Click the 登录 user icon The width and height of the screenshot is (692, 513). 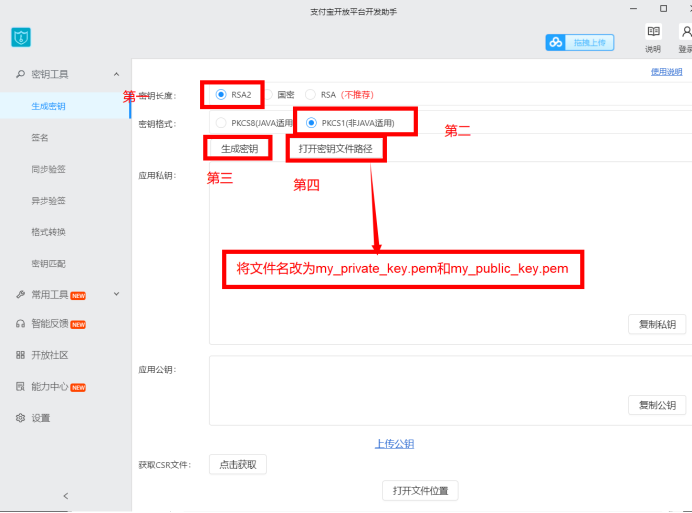click(686, 31)
